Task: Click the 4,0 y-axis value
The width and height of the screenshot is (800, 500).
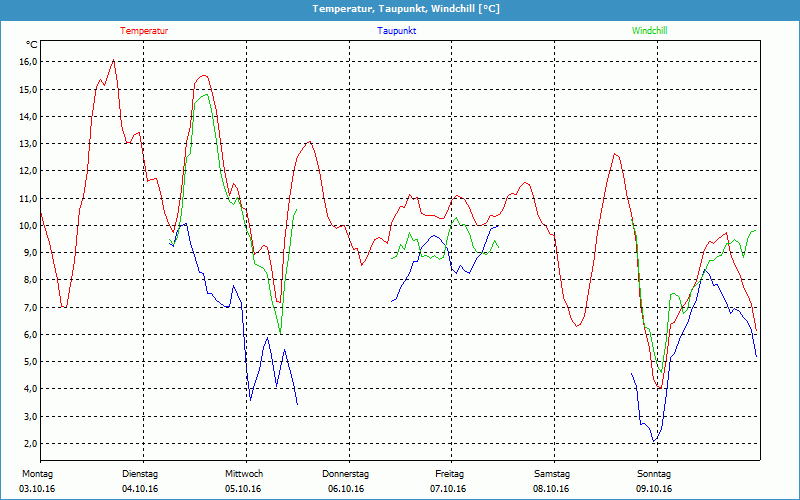Action: (x=31, y=389)
